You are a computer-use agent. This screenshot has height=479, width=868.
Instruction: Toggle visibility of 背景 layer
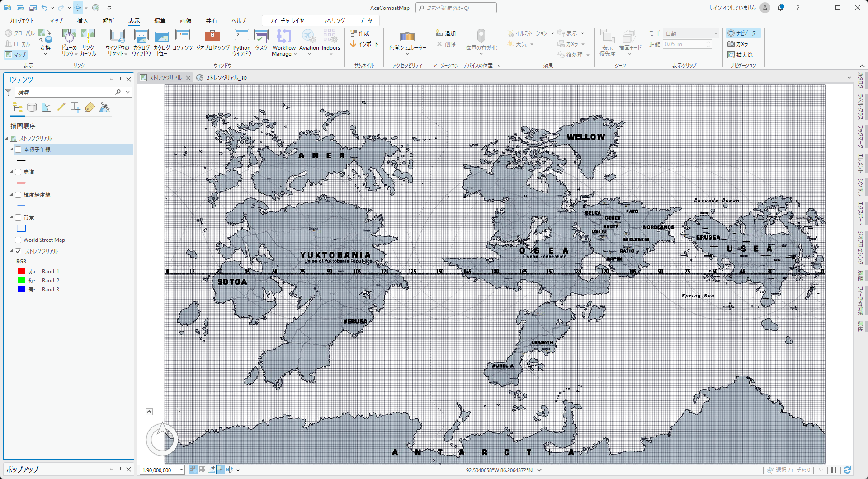click(x=19, y=217)
